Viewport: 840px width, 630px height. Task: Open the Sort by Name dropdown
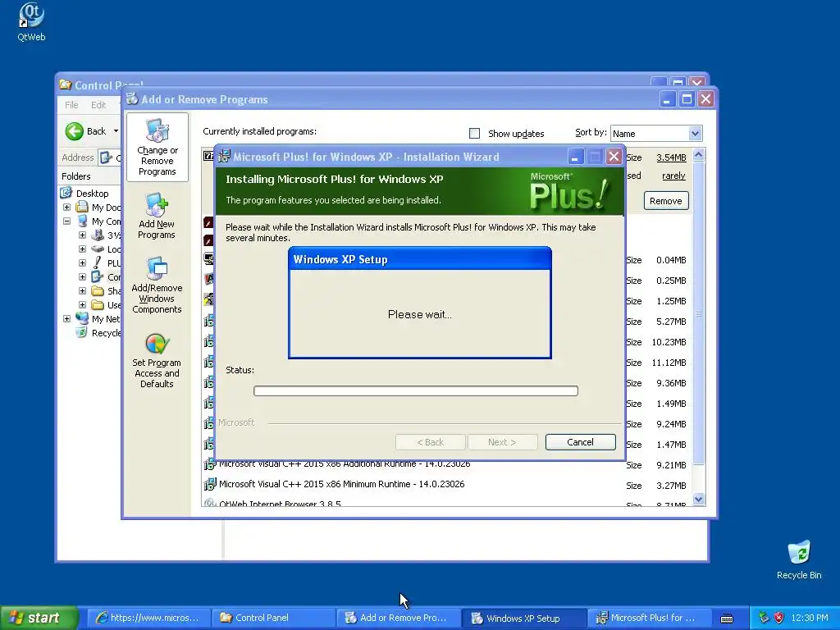(x=655, y=134)
